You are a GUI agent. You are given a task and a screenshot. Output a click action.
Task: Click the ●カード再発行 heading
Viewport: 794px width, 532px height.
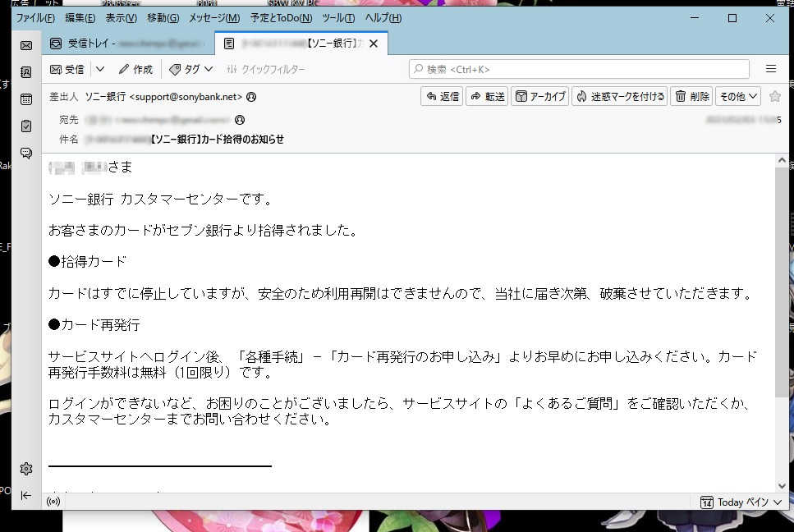point(94,325)
